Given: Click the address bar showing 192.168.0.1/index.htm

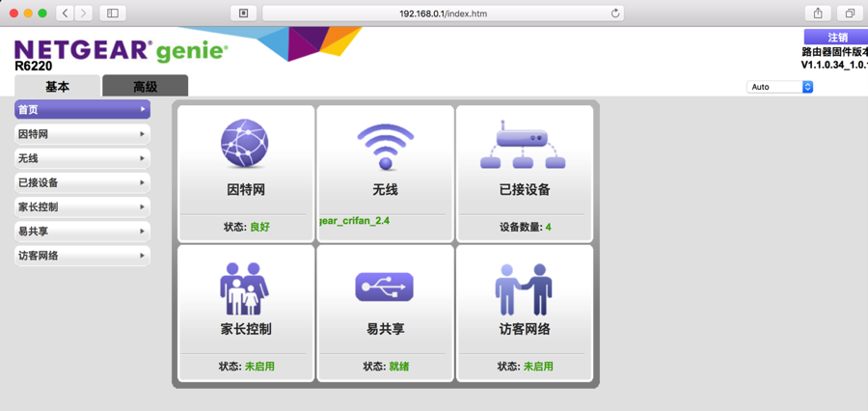Looking at the screenshot, I should [443, 14].
